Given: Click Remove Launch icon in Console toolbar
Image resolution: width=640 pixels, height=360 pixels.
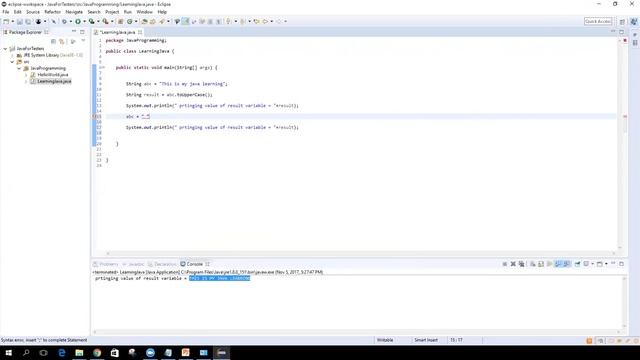Looking at the screenshot, I should point(513,264).
